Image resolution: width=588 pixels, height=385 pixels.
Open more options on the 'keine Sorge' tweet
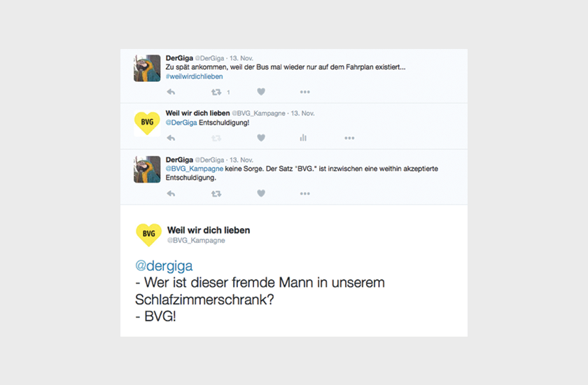(304, 193)
